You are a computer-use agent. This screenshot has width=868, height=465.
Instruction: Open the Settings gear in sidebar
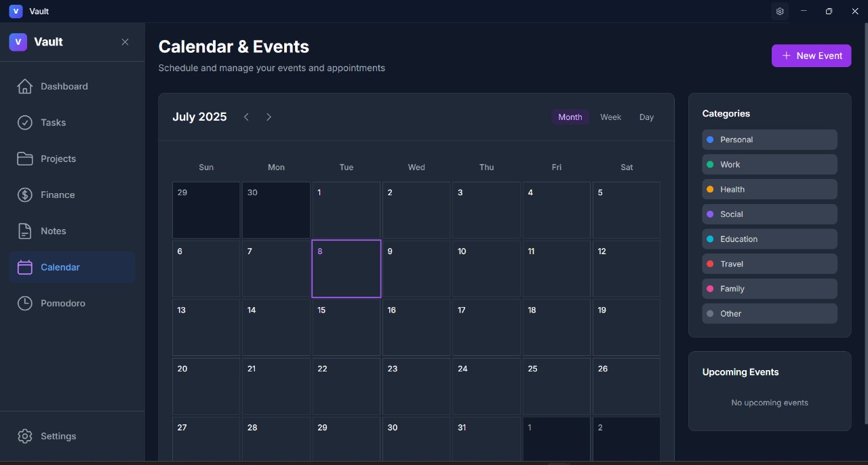(x=25, y=436)
